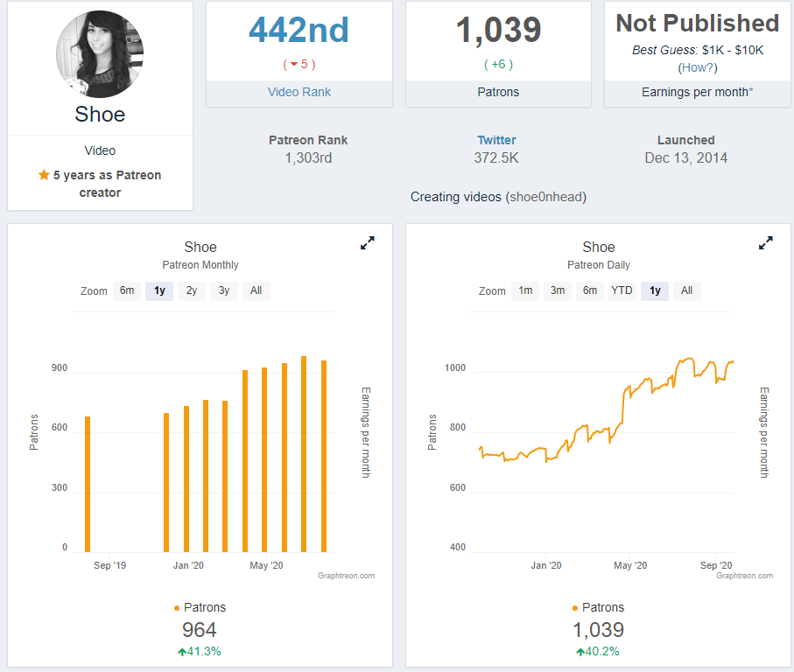This screenshot has width=794, height=672.
Task: Click the 41.3% growth figure
Action: (204, 652)
